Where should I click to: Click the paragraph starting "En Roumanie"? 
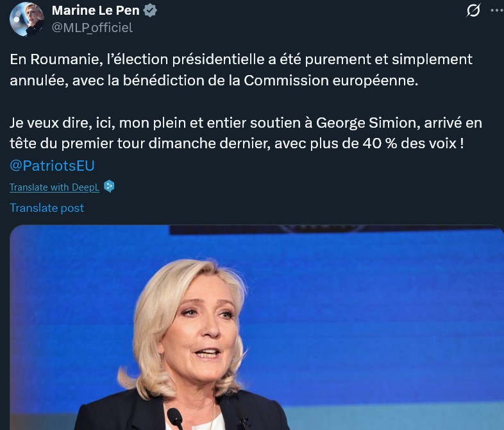241,70
